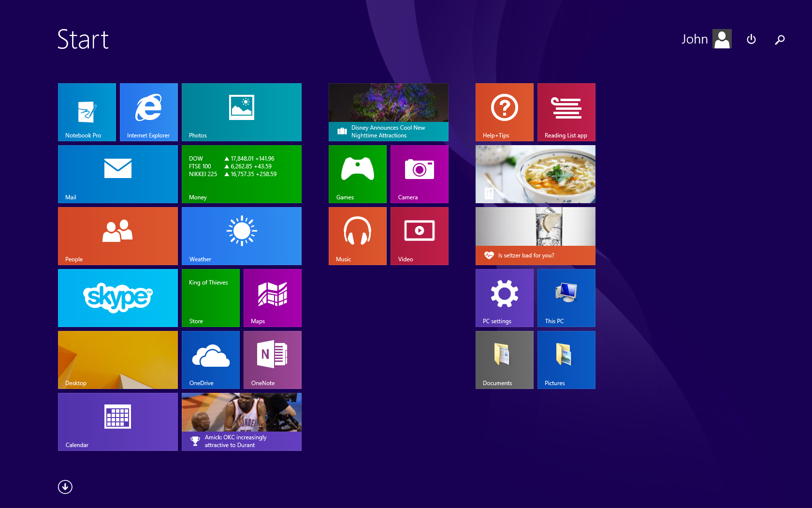Viewport: 812px width, 508px height.
Task: Launch the Skype tile
Action: click(x=118, y=298)
